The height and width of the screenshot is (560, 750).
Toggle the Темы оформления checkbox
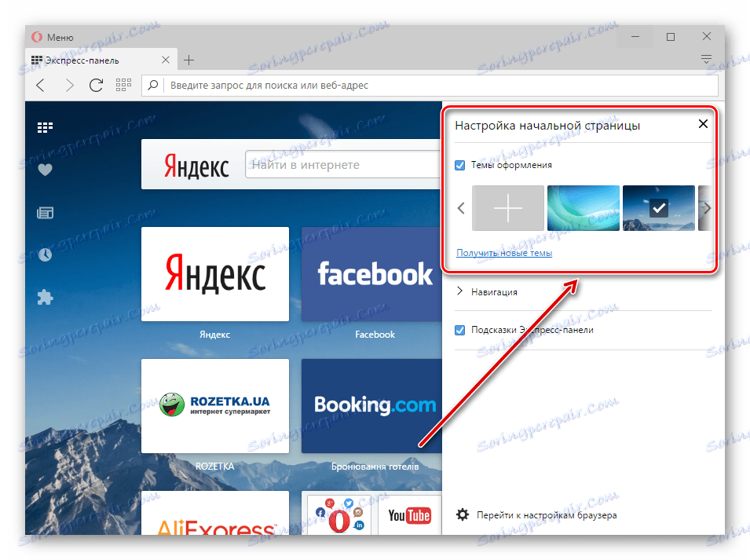point(459,165)
